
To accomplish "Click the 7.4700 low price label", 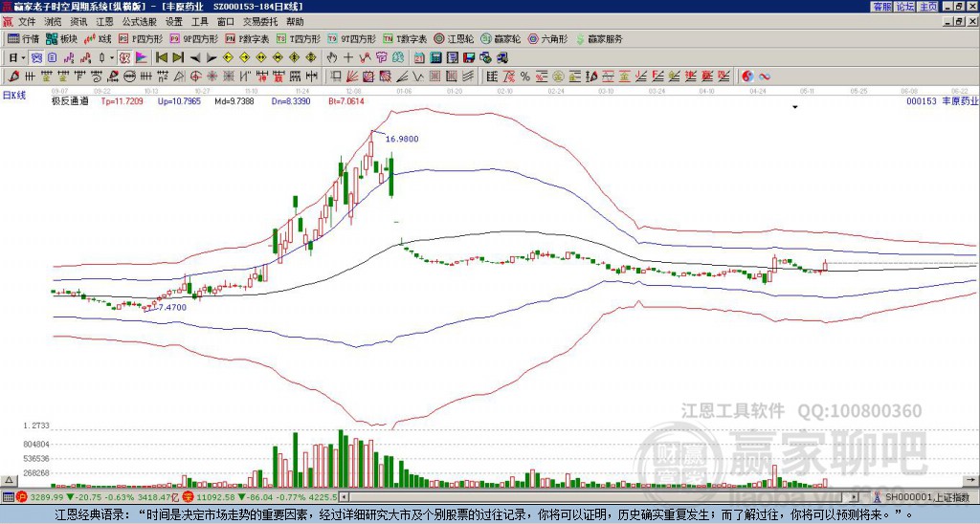I will pyautogui.click(x=172, y=307).
